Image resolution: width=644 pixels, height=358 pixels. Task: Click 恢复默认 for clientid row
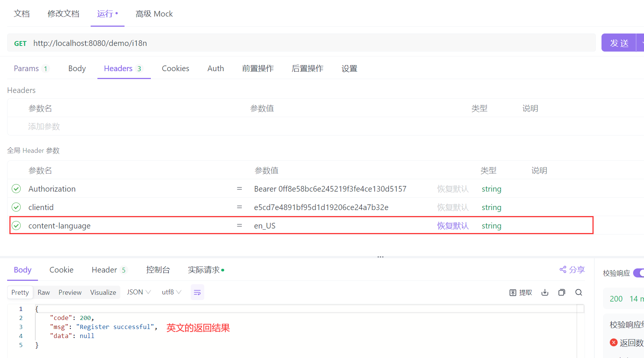(453, 207)
